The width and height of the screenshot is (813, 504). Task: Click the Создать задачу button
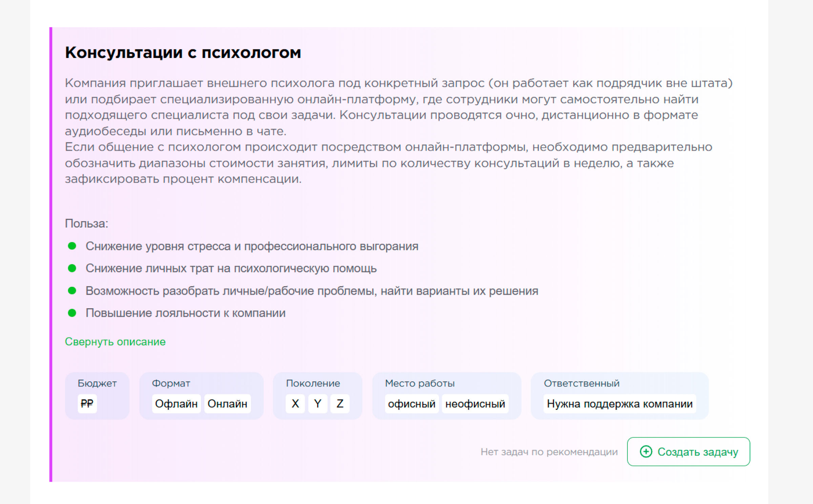coord(688,451)
